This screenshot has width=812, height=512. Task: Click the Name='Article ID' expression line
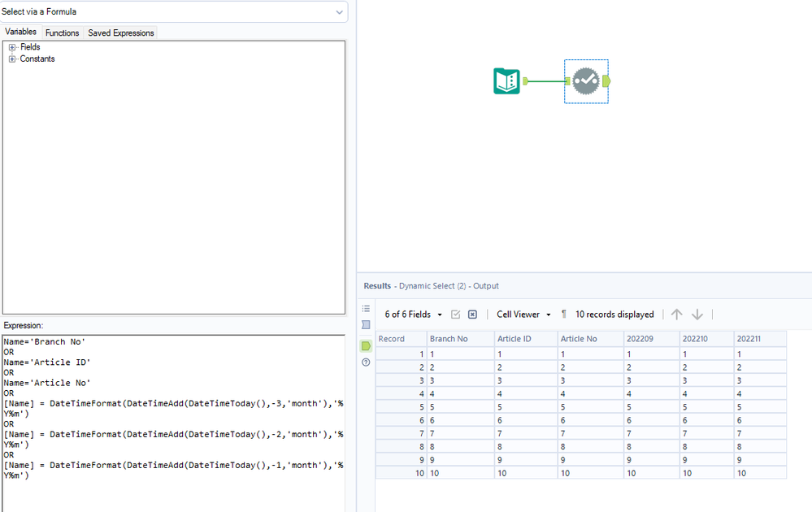coord(47,362)
